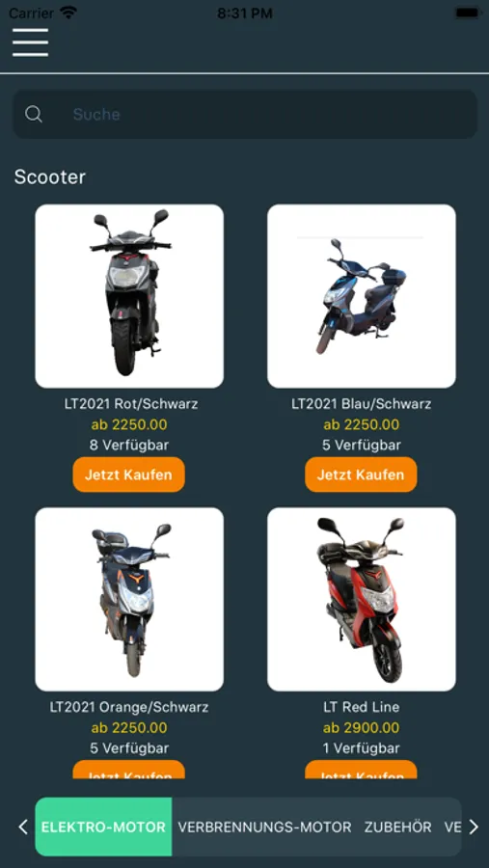Open the hamburger menu
This screenshot has width=489, height=868.
(31, 42)
